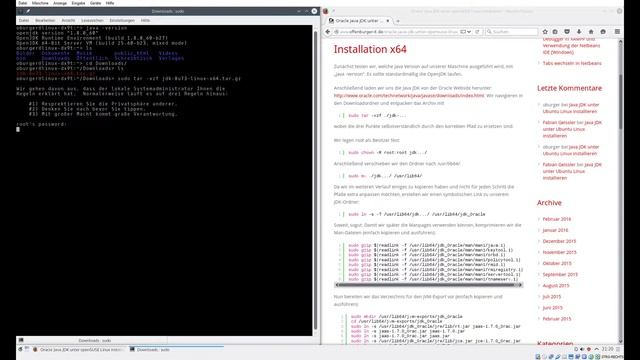This screenshot has width=640, height=360.
Task: Show bookmarks list icon
Action: point(555,31)
